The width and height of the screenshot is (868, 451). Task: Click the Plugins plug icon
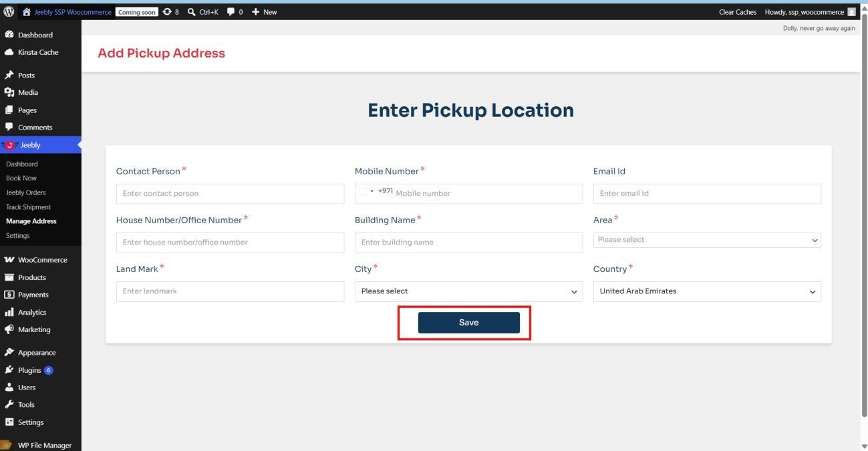(9, 370)
